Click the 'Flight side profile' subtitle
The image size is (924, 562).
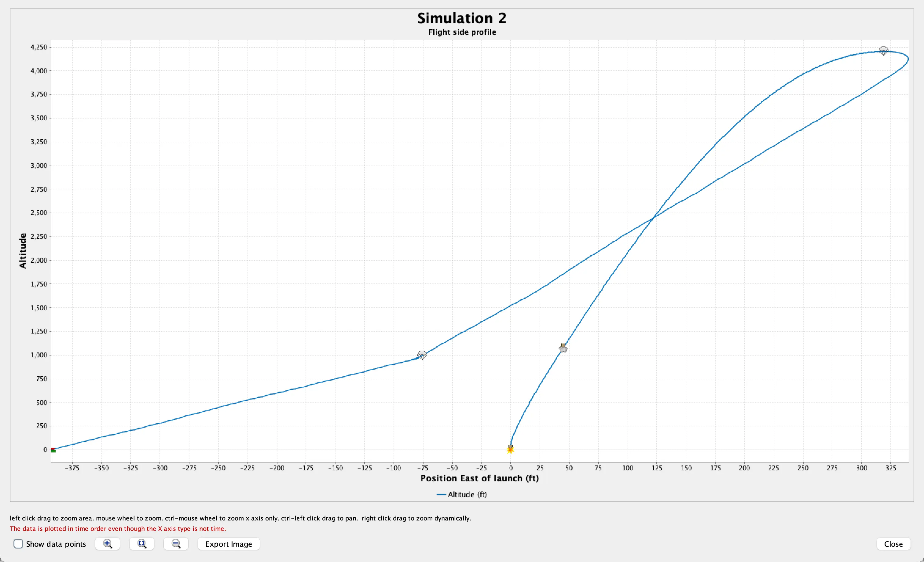pyautogui.click(x=462, y=32)
